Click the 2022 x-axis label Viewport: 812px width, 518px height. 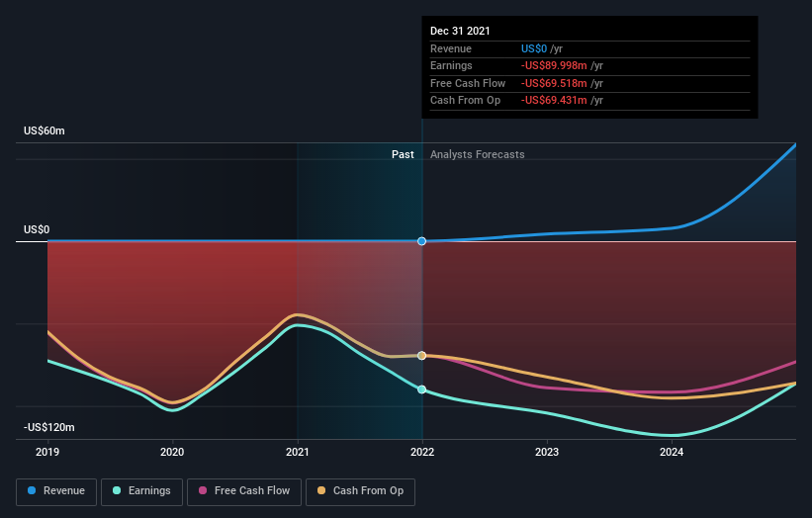(x=422, y=452)
